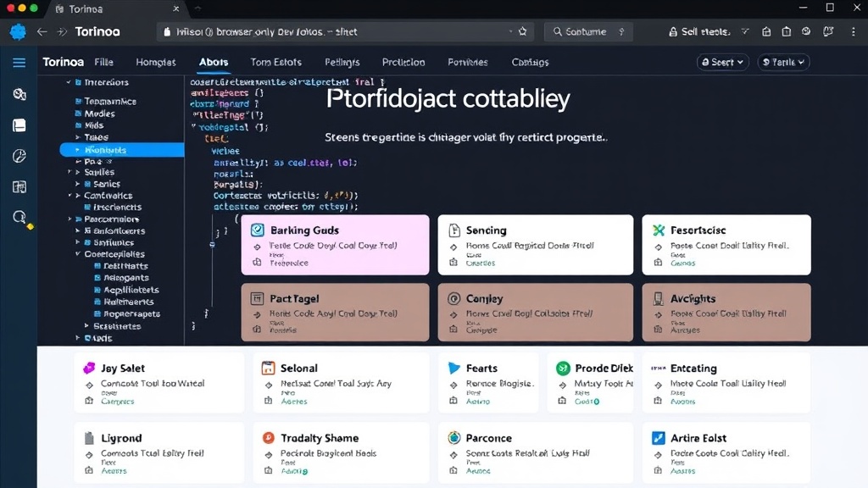The image size is (868, 488).
Task: Click the browser forward arrow
Action: tap(62, 32)
